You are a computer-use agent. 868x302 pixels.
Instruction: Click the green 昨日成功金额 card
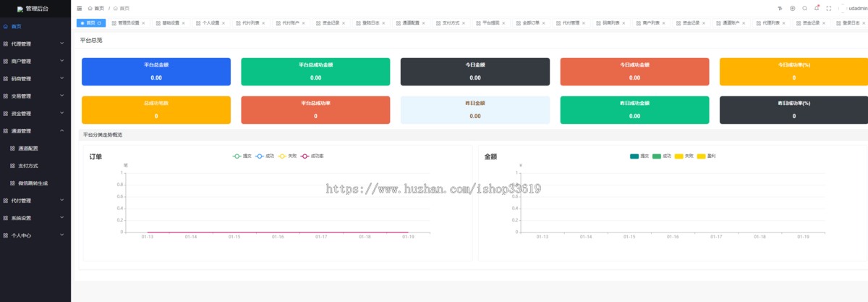click(634, 110)
